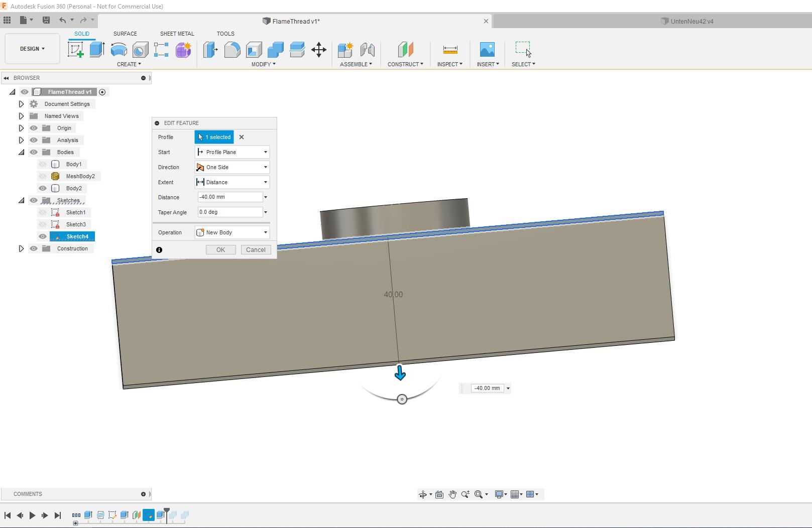Cancel the Edit Feature dialog

pyautogui.click(x=256, y=250)
